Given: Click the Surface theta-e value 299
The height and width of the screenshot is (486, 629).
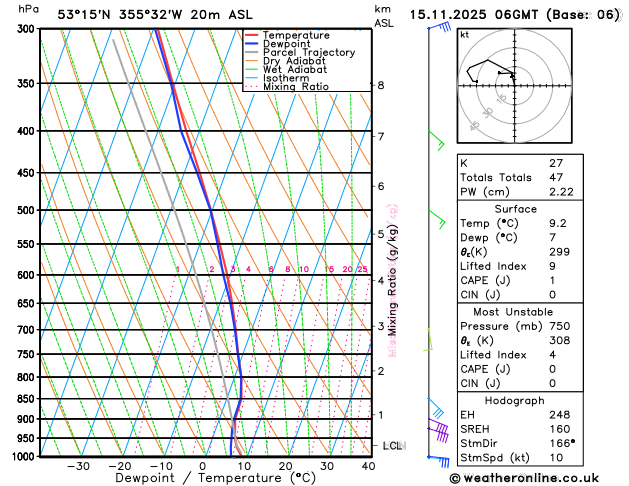Looking at the screenshot, I should pyautogui.click(x=559, y=252).
